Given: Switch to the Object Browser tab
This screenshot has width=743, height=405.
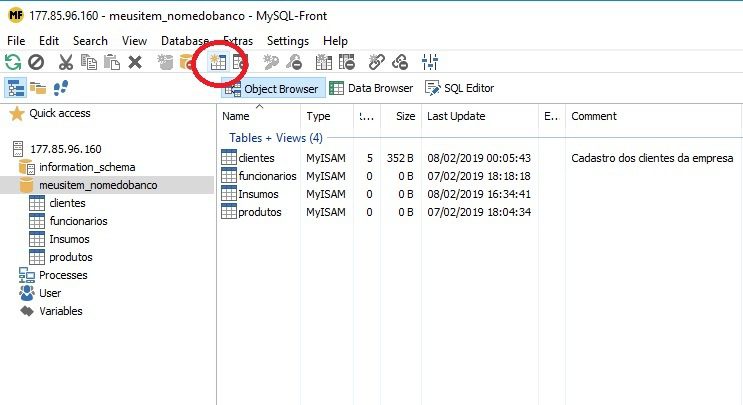Looking at the screenshot, I should pyautogui.click(x=273, y=89).
